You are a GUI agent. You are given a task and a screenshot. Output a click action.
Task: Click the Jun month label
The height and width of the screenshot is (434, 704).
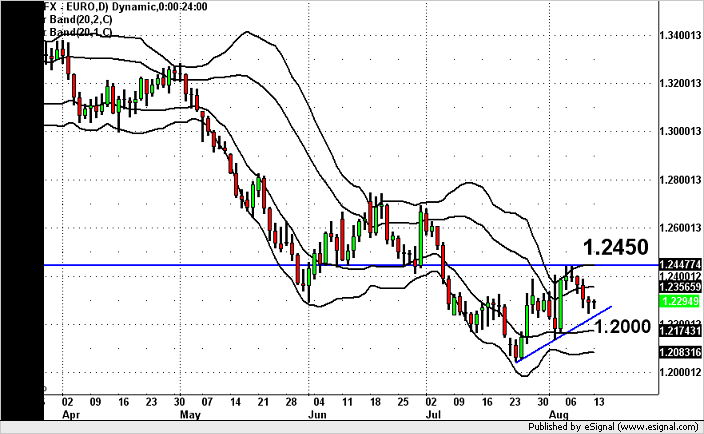point(317,414)
